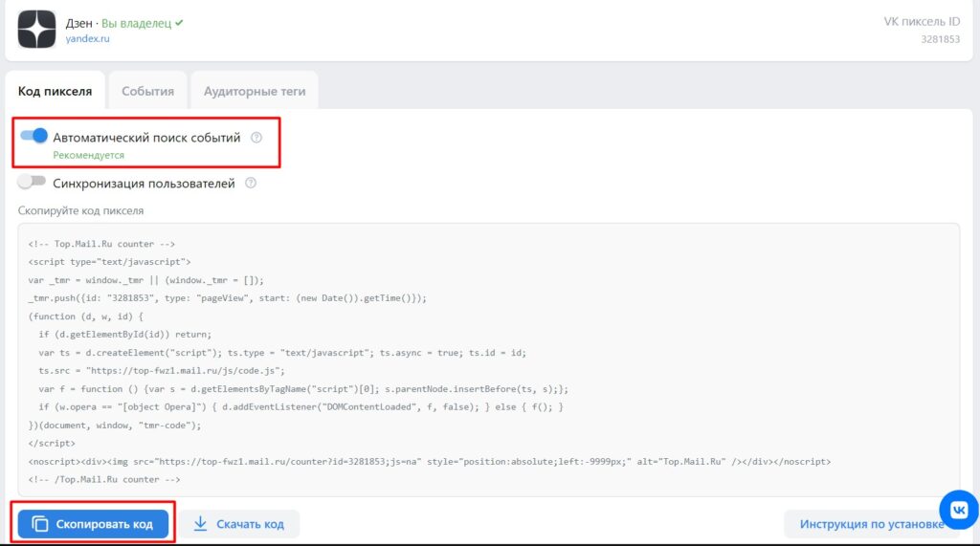Click the Дзен logo icon

coord(37,29)
